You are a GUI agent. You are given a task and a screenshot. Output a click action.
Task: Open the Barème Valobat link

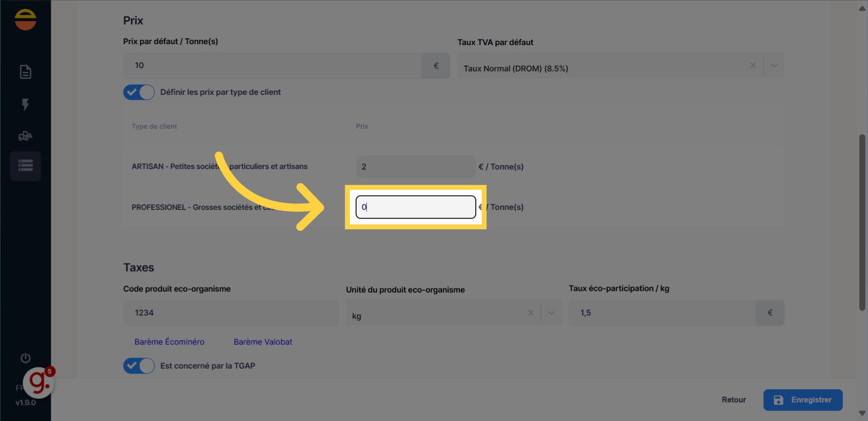pyautogui.click(x=263, y=342)
